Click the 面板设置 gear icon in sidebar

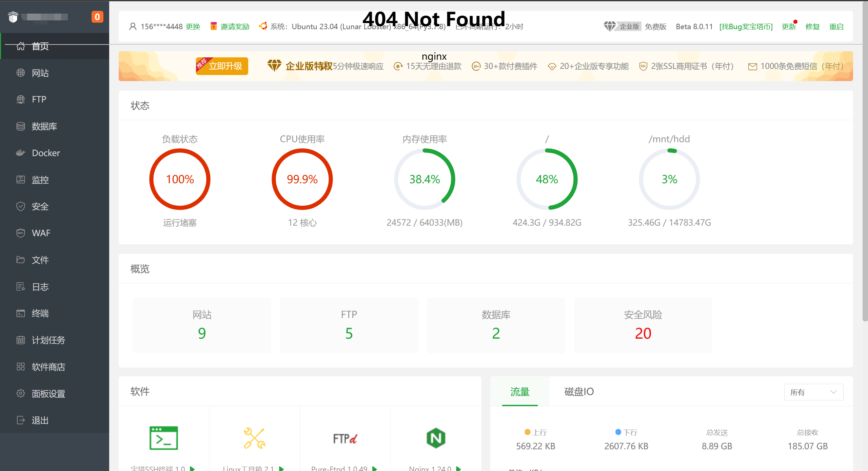[21, 394]
